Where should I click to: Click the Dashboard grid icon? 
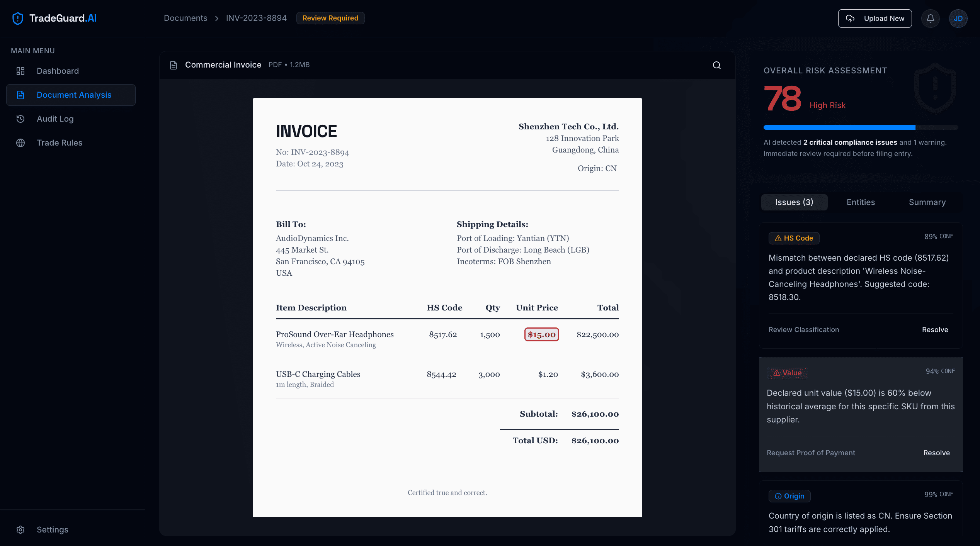20,71
